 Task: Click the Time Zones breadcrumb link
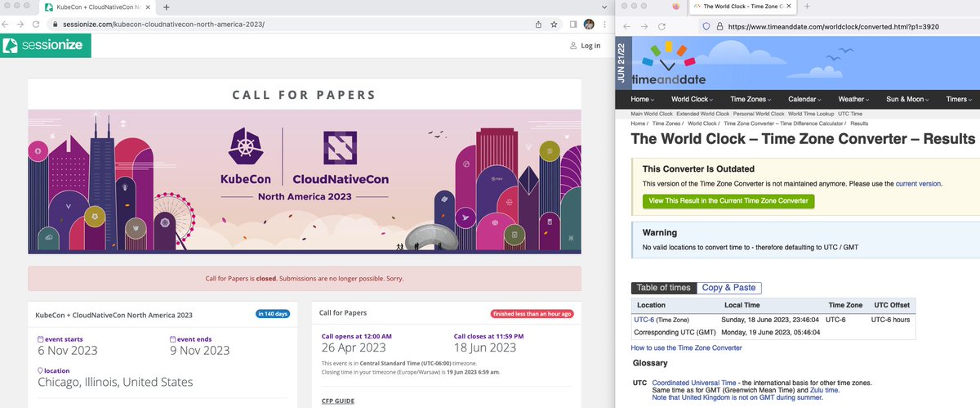[x=668, y=123]
